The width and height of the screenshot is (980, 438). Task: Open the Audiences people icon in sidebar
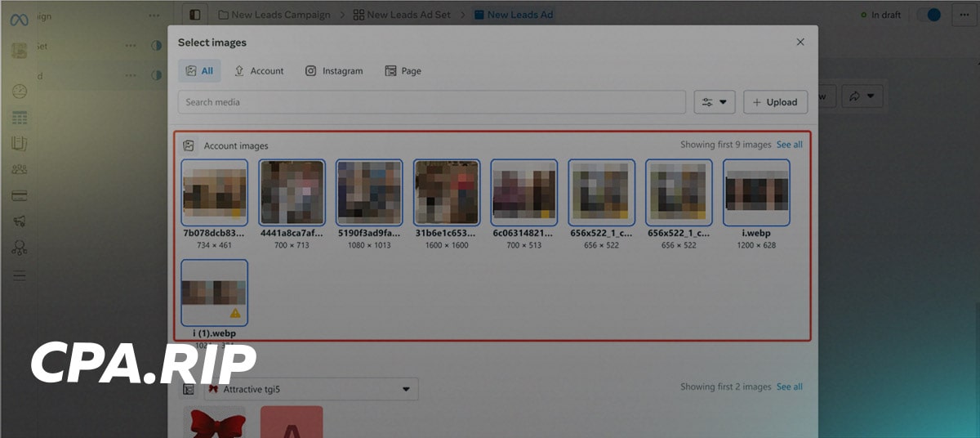pyautogui.click(x=20, y=170)
